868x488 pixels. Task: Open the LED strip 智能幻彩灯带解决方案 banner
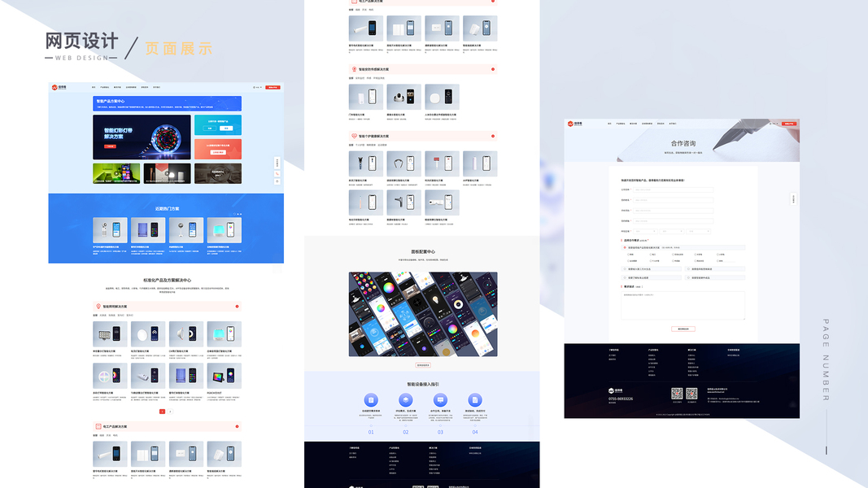[142, 137]
